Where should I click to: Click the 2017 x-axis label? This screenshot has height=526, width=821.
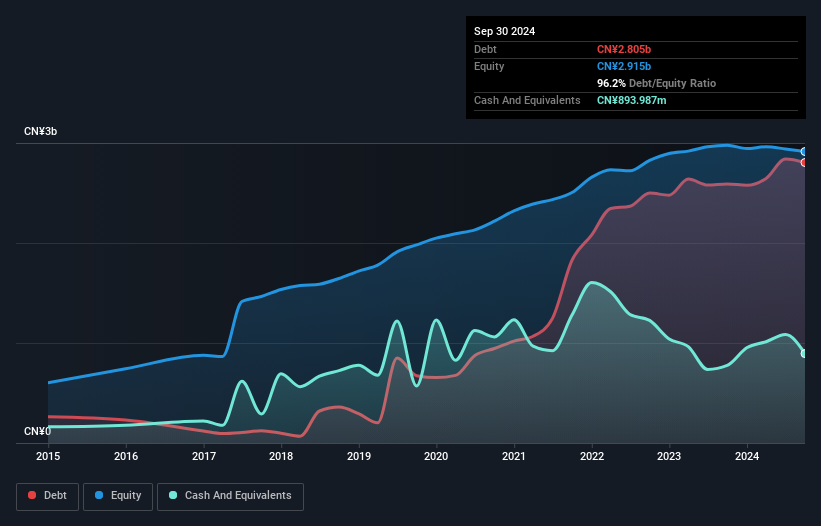click(x=204, y=456)
